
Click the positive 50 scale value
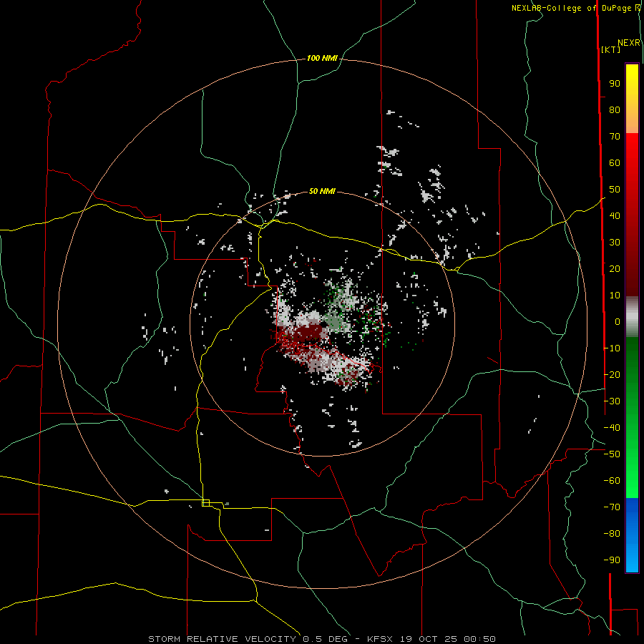coord(615,190)
